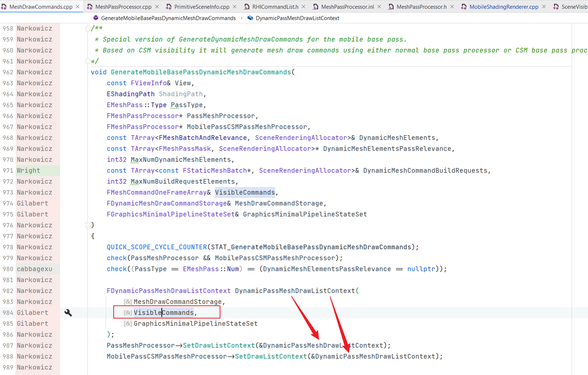588x375 pixels.
Task: Open the PrimitiveSceneInfo.cpp tab
Action: pyautogui.click(x=202, y=7)
